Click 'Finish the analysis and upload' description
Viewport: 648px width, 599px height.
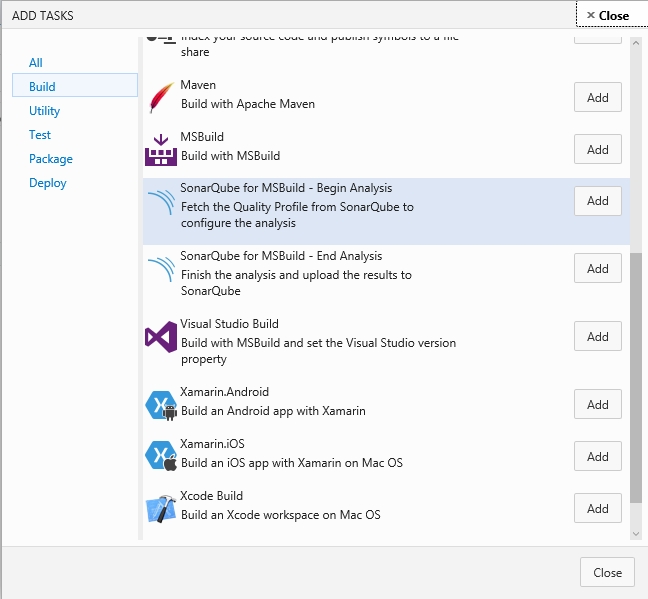point(296,283)
